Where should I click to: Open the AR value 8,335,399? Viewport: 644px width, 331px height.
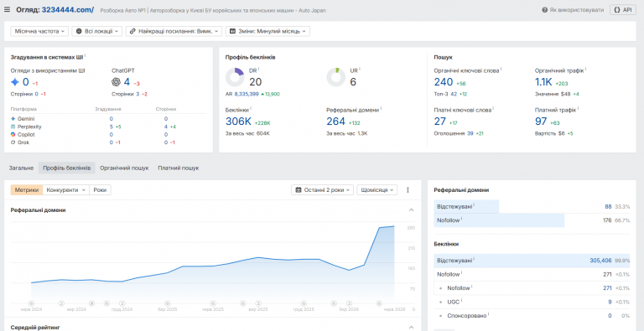click(247, 94)
